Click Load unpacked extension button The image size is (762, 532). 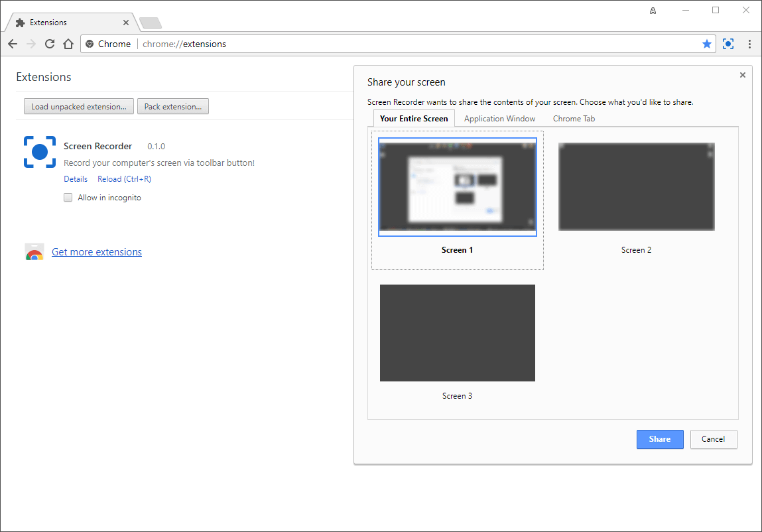pos(79,107)
